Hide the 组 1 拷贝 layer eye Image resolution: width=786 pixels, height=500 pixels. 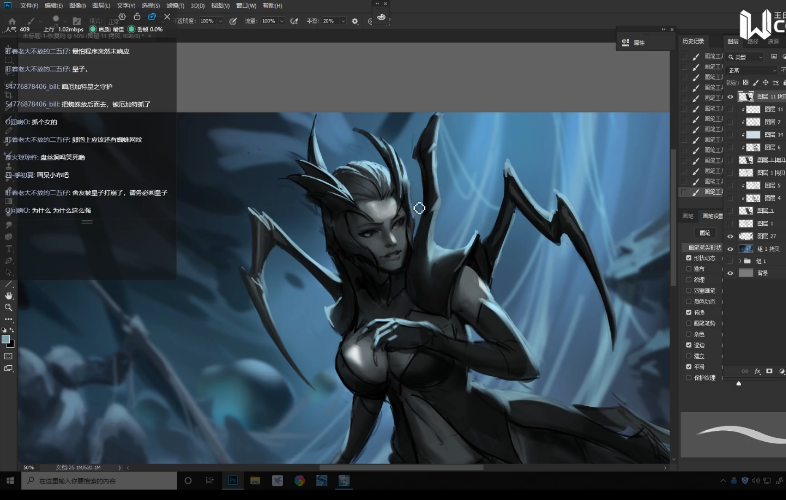click(x=730, y=249)
